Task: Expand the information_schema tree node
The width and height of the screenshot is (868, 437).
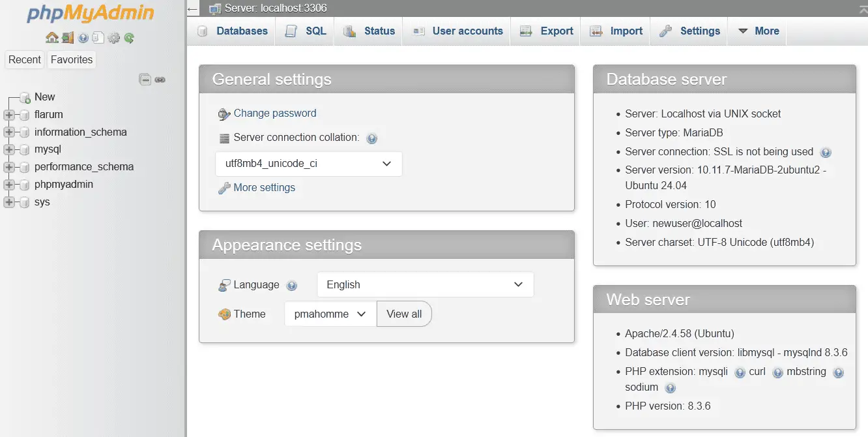Action: pyautogui.click(x=9, y=132)
